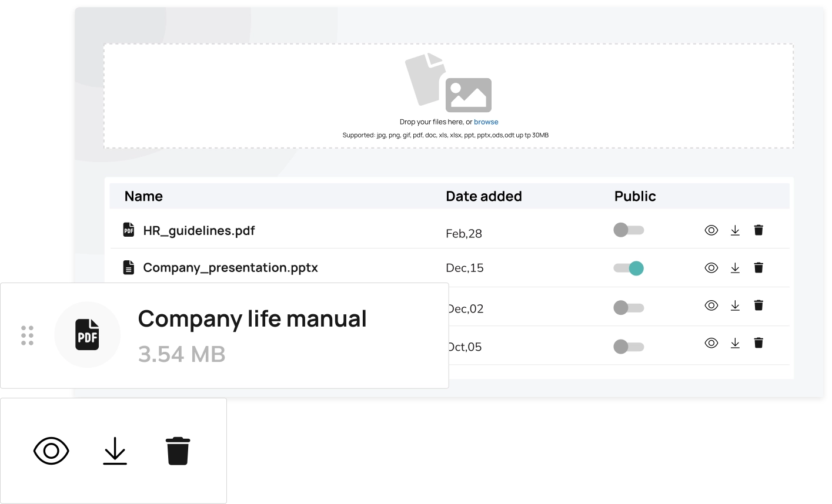Turn on public toggle for Dec,02 file

(629, 307)
